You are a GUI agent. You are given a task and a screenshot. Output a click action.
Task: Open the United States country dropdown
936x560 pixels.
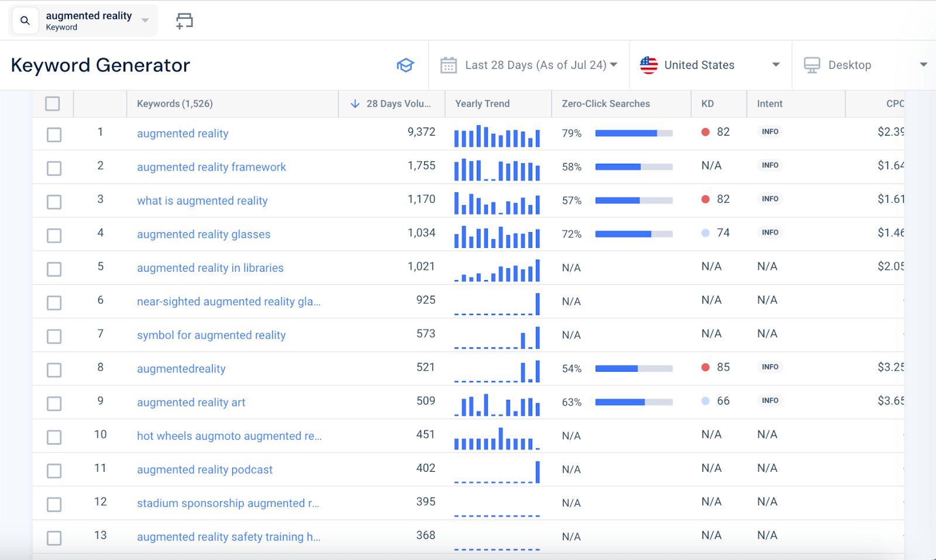776,65
